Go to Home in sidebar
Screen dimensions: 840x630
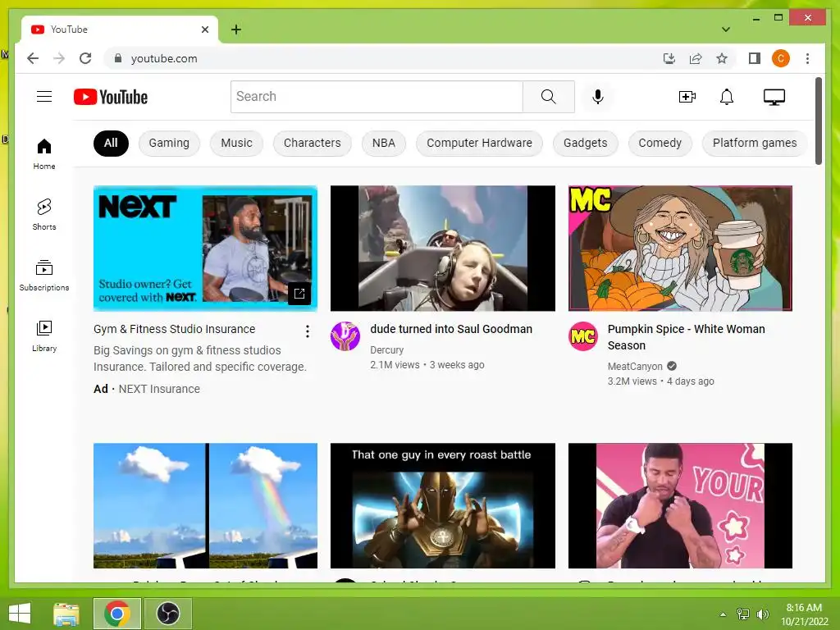[44, 154]
